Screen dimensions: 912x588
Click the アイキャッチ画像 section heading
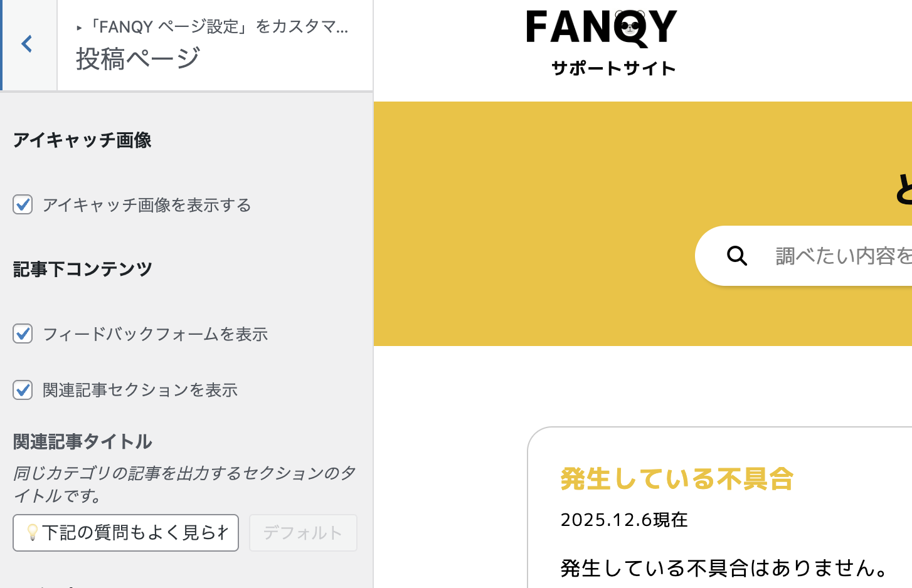[x=82, y=140]
